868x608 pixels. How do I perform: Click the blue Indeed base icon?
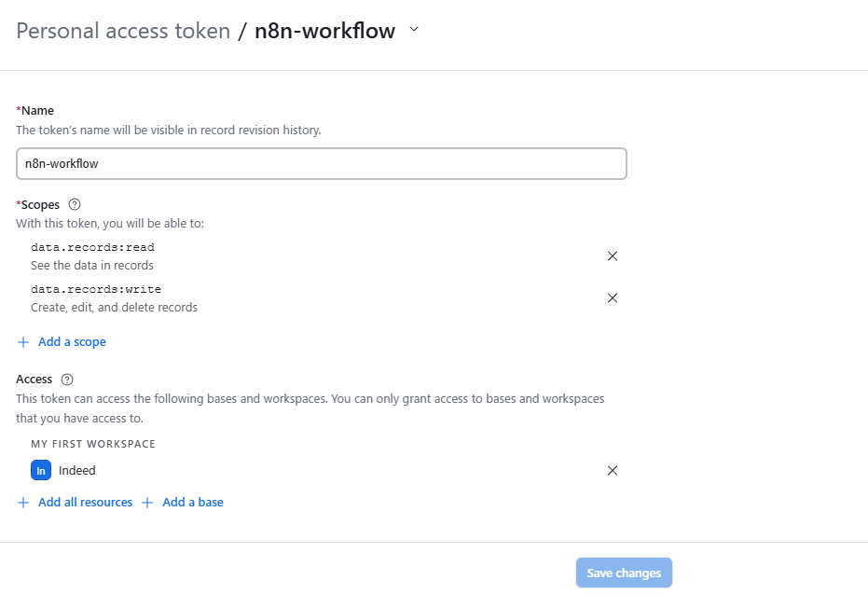tap(41, 471)
